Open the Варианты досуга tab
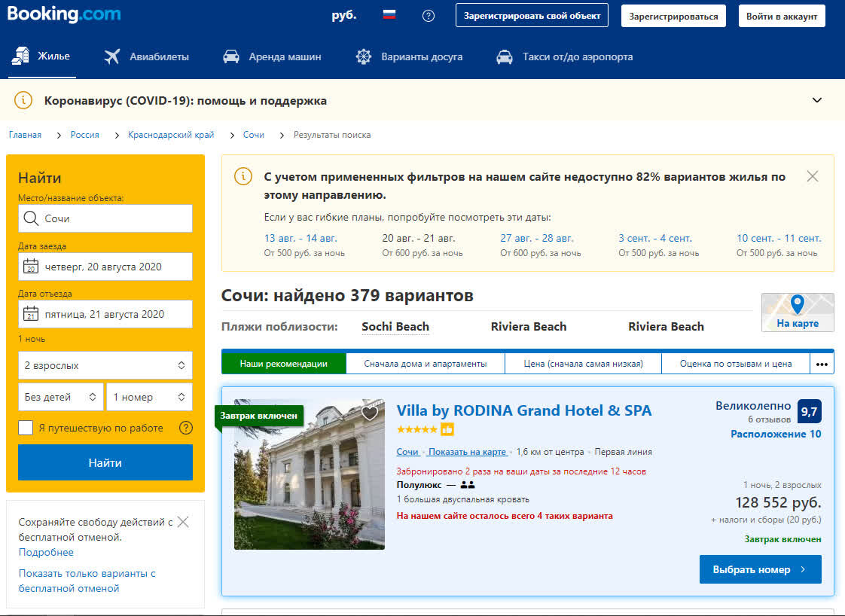Viewport: 845px width, 616px height. click(x=409, y=56)
